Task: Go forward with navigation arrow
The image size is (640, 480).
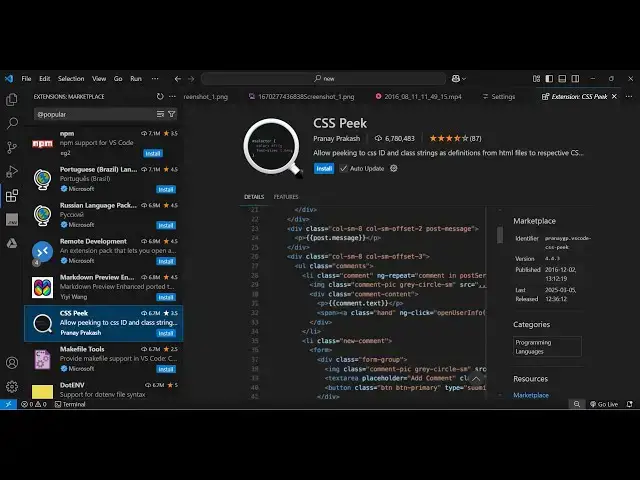Action: [191, 79]
